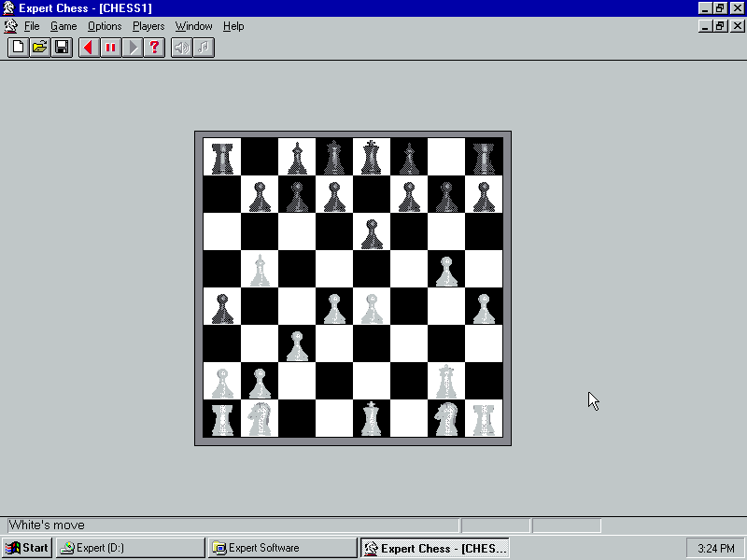Screen dimensions: 747x560
Task: Select the white pawn on e4
Action: click(x=372, y=309)
